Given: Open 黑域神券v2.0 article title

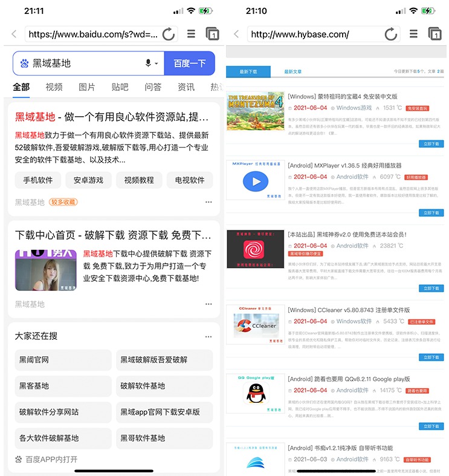Looking at the screenshot, I should (347, 234).
